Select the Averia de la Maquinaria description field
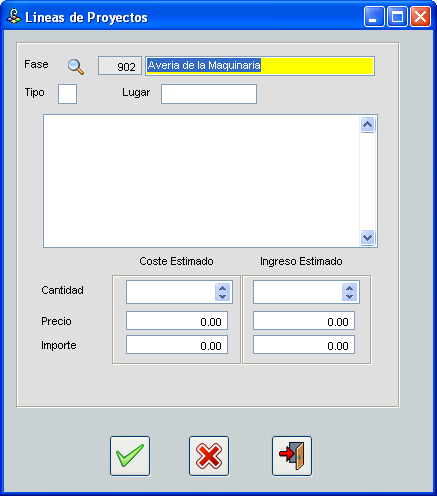 [x=260, y=66]
